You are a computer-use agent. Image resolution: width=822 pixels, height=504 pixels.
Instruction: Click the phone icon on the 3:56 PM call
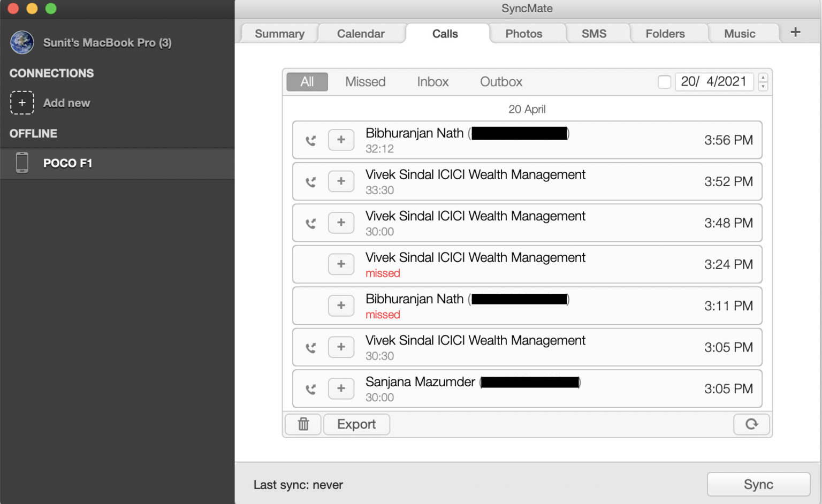(x=310, y=141)
